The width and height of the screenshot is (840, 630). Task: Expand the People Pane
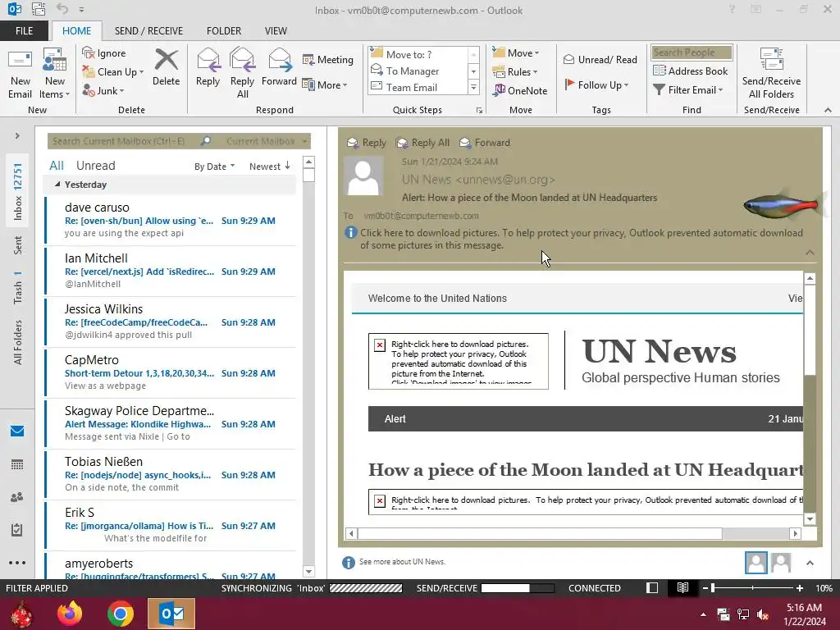810,563
